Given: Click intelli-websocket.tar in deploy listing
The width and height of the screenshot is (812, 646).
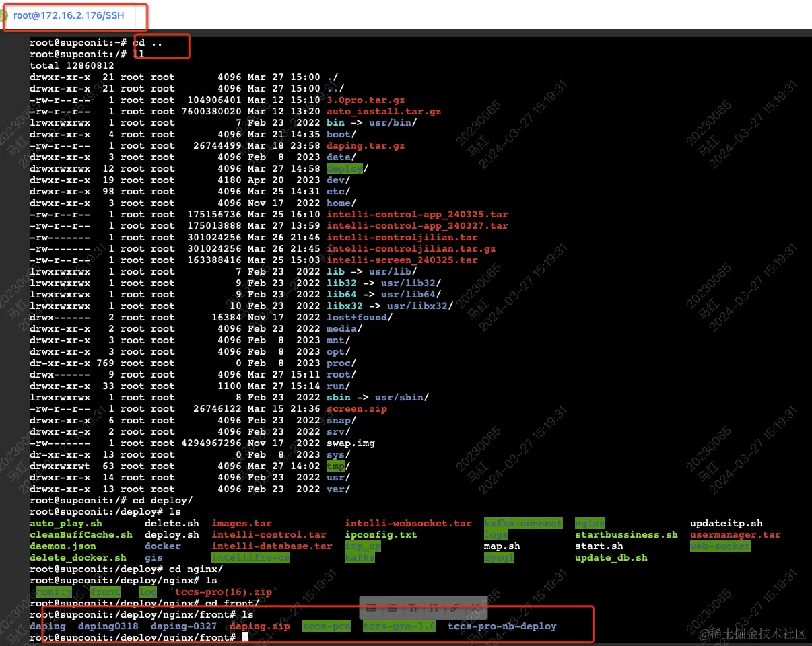Looking at the screenshot, I should (x=408, y=523).
